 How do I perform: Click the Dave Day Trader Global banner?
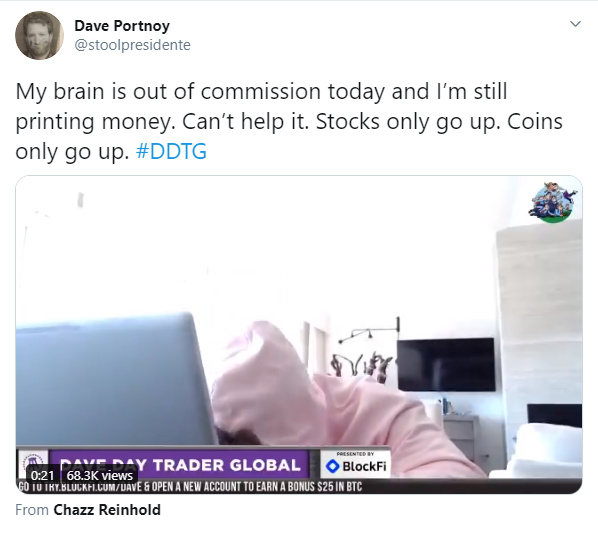pyautogui.click(x=179, y=465)
